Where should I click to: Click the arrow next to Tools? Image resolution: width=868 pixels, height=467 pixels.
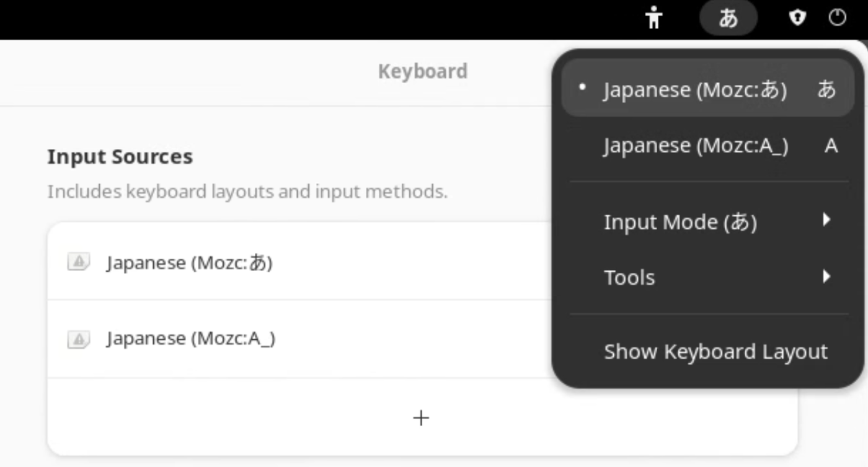point(826,276)
